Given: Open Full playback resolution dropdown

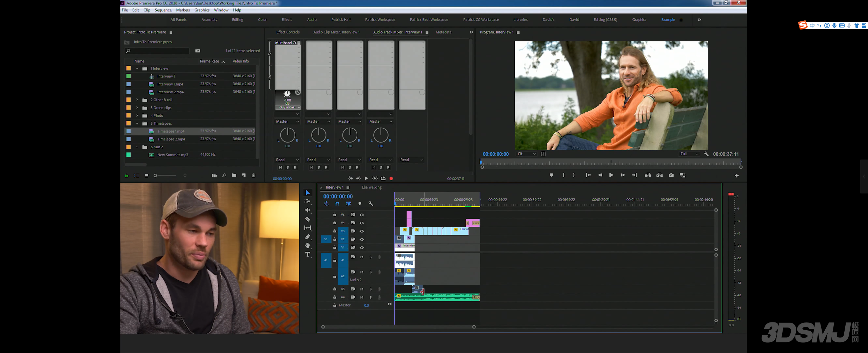Looking at the screenshot, I should [x=689, y=154].
